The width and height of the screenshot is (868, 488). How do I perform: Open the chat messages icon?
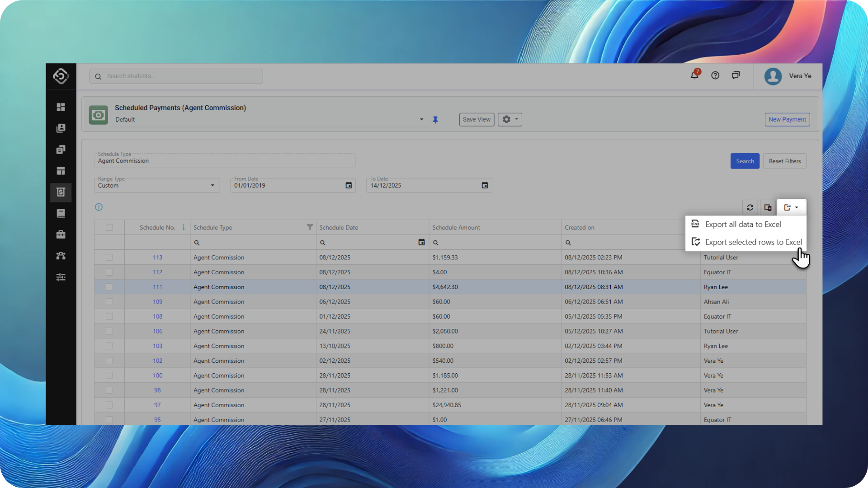[736, 75]
